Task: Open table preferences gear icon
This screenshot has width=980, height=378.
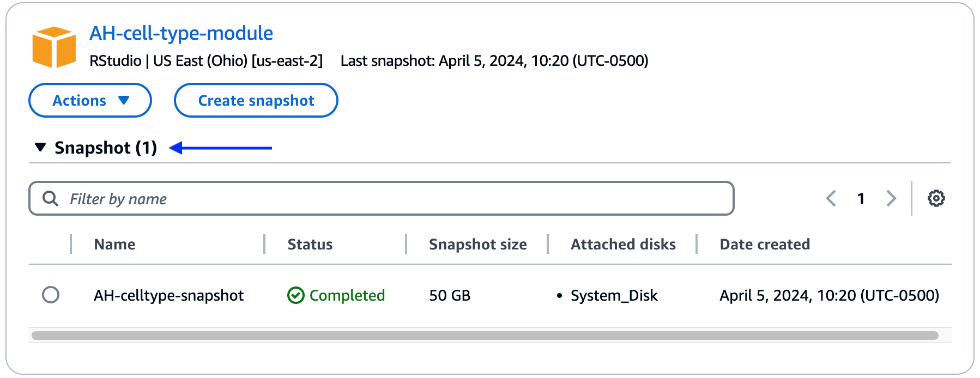Action: pyautogui.click(x=936, y=198)
